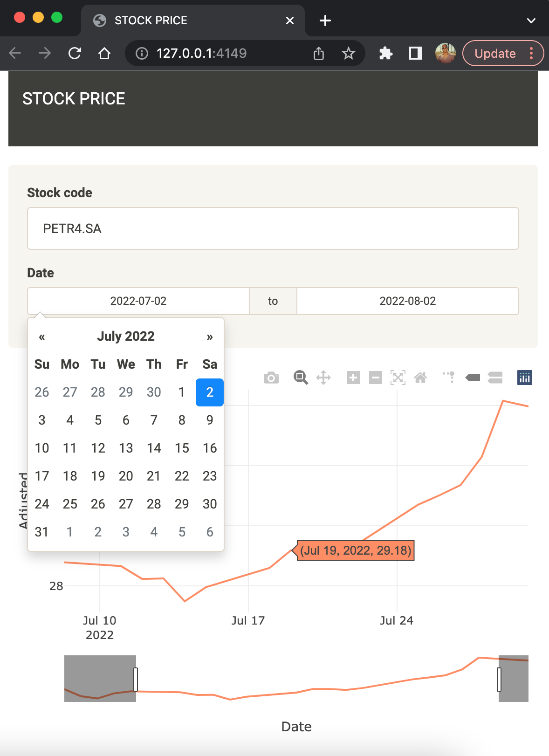This screenshot has height=756, width=549.
Task: Enable show closest data on hover
Action: click(473, 378)
